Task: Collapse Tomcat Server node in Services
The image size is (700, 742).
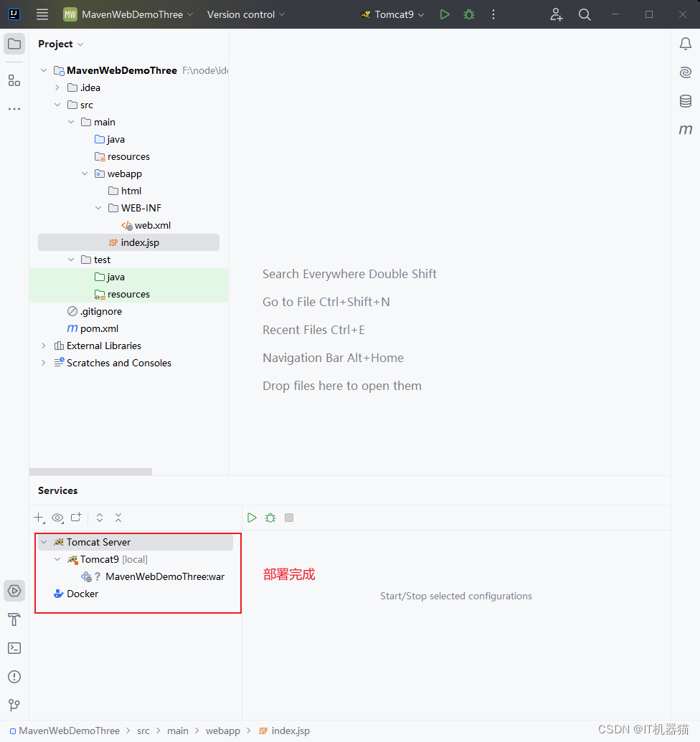Action: tap(44, 542)
